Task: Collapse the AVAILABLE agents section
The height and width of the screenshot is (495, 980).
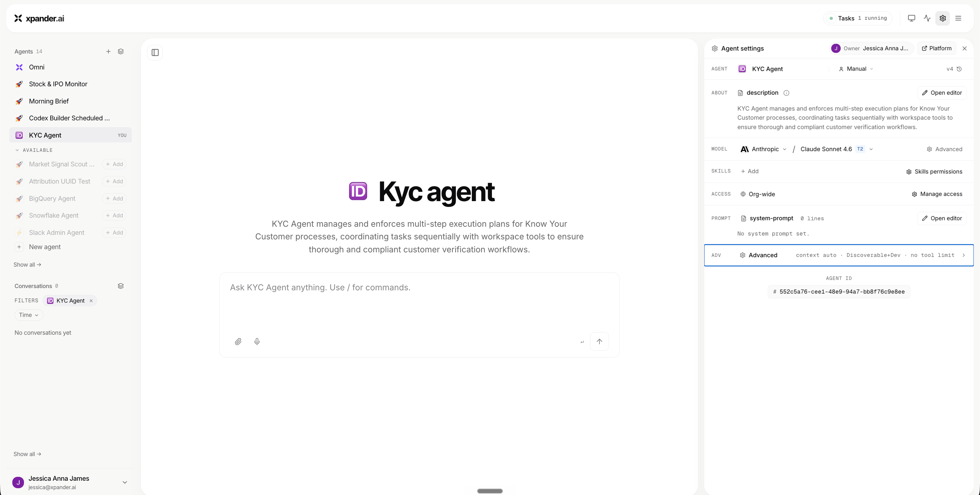Action: 34,151
